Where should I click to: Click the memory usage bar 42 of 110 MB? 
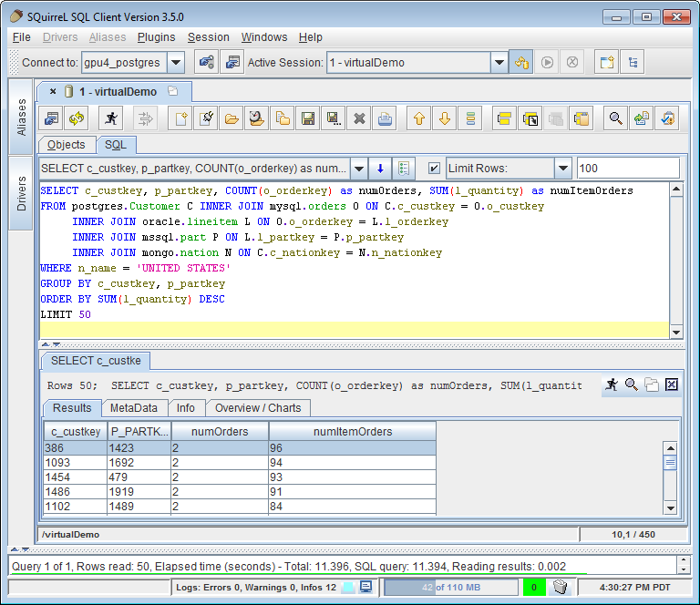tap(451, 587)
